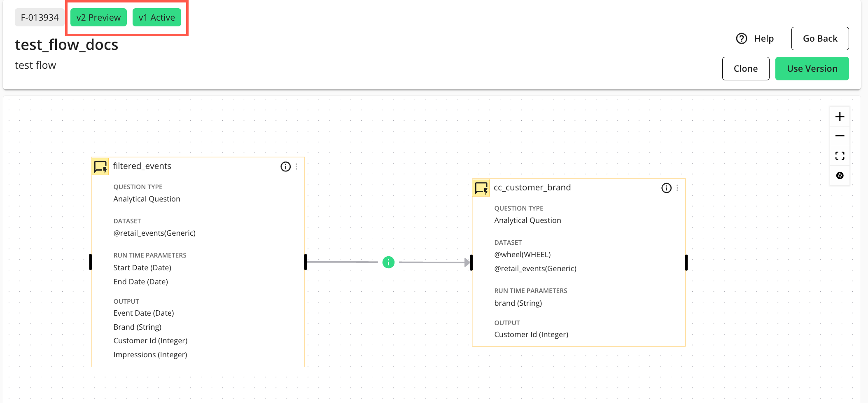Open cc_customer_brand three-dot options menu
The width and height of the screenshot is (868, 403).
(677, 188)
